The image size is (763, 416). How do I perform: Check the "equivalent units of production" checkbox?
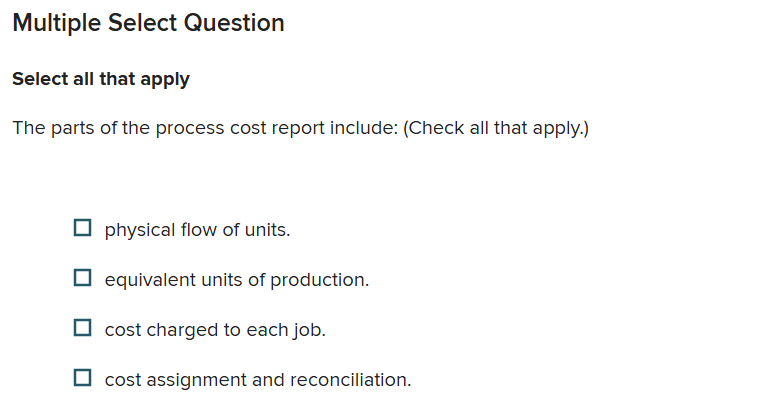pos(82,278)
